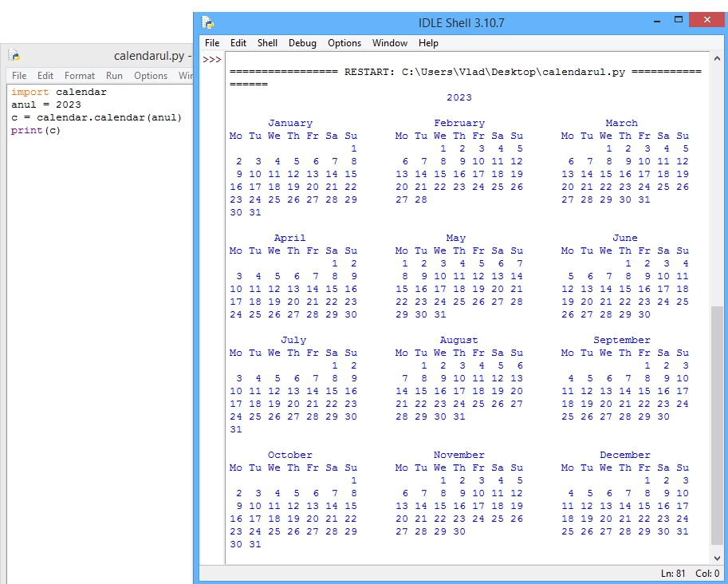Open the Shell menu in IDLE Shell
Viewport: 728px width, 584px height.
[267, 43]
